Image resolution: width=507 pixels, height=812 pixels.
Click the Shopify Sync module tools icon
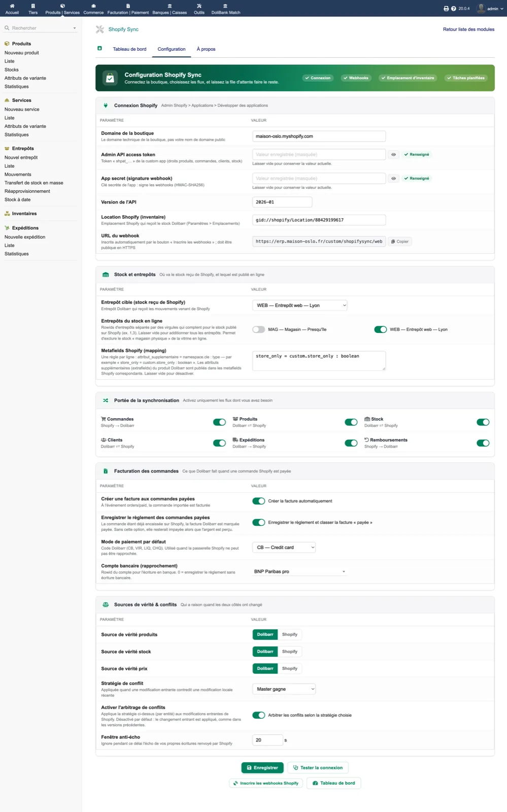click(x=100, y=29)
